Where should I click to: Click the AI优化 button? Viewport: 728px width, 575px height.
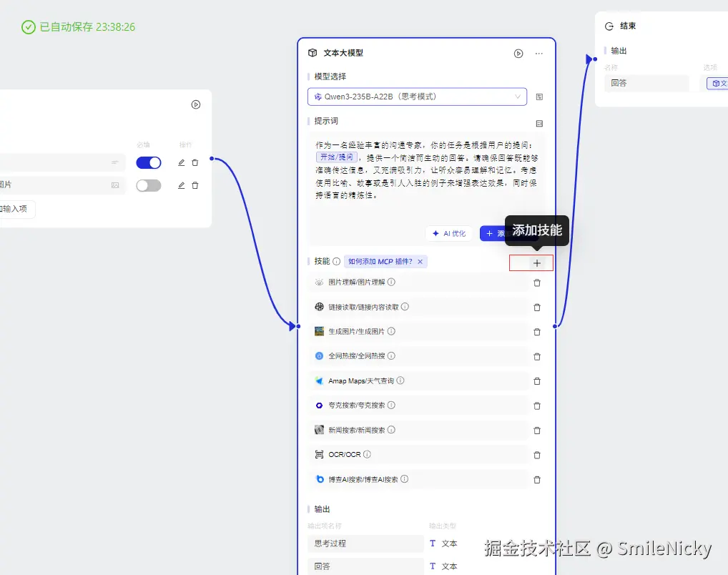point(449,233)
